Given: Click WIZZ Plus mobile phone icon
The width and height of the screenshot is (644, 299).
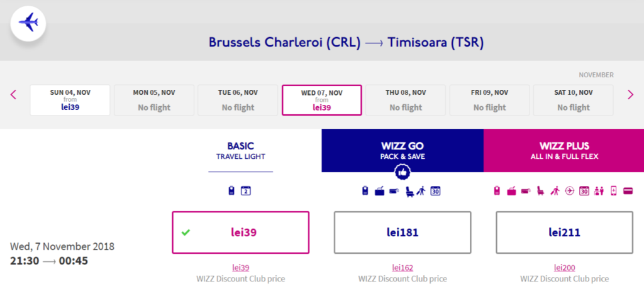Looking at the screenshot, I should point(614,191).
